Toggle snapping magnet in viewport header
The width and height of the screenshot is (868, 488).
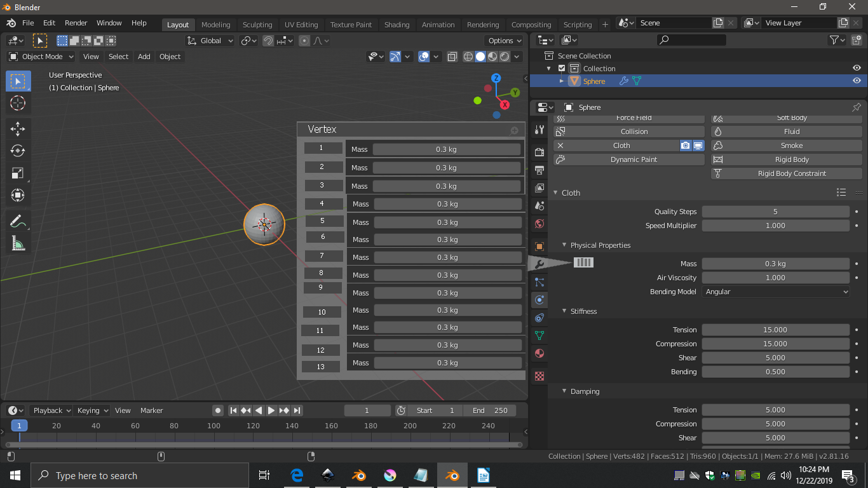coord(268,41)
